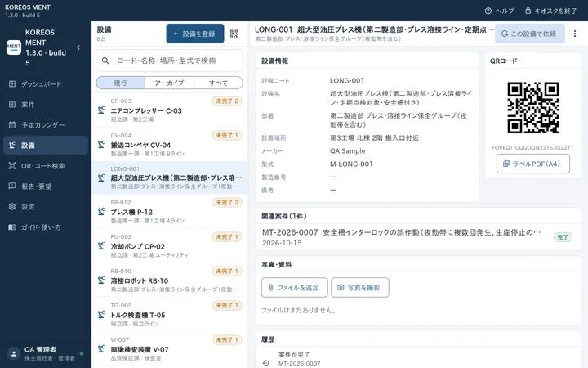The height and width of the screenshot is (368, 588).
Task: Collapse the sidebar with the chevron
Action: click(x=78, y=47)
